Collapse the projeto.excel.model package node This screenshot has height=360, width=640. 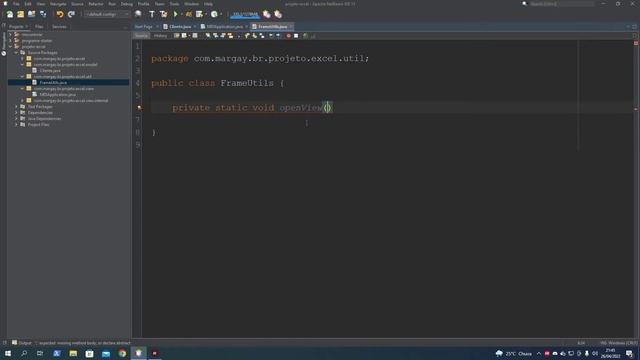pos(22,64)
